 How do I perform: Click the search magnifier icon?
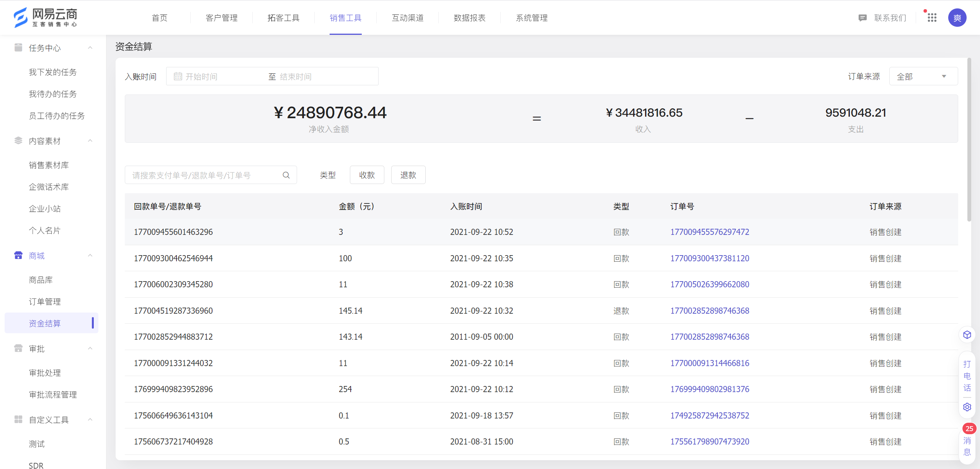286,175
